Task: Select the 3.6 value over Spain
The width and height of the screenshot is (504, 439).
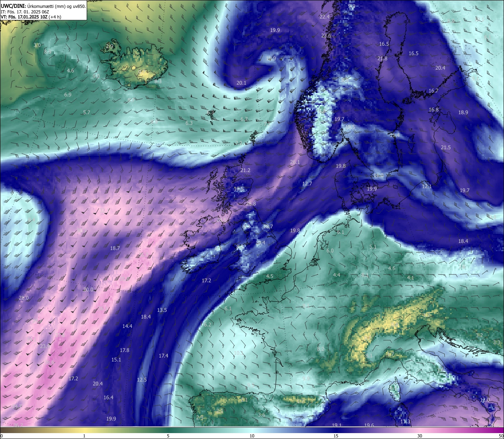Action: (x=261, y=415)
